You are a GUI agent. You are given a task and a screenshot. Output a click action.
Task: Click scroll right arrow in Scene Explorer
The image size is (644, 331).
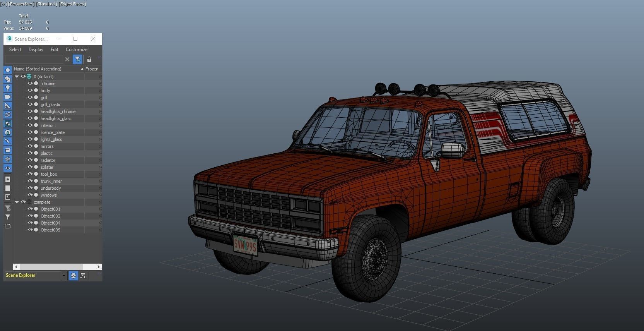click(x=98, y=267)
